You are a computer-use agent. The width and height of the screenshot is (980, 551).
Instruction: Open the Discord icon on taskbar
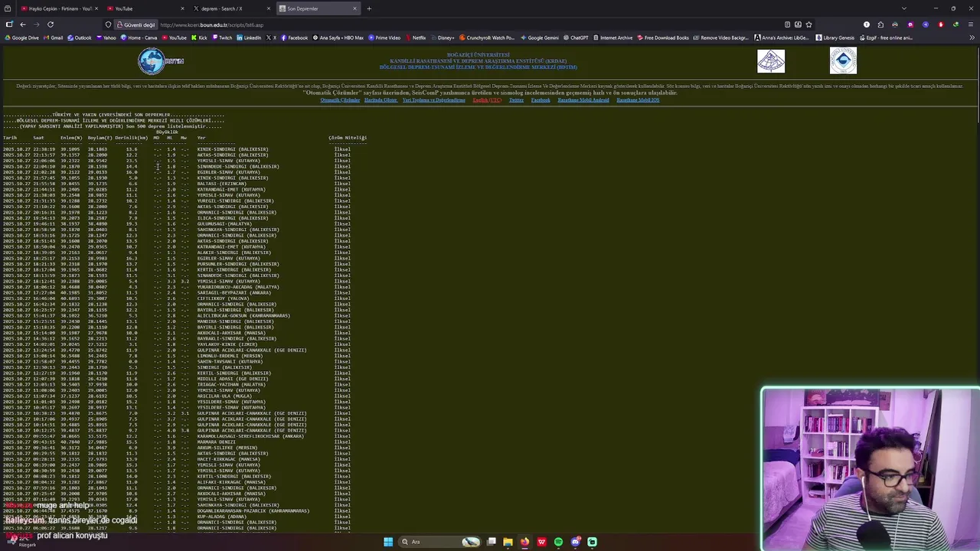point(576,542)
